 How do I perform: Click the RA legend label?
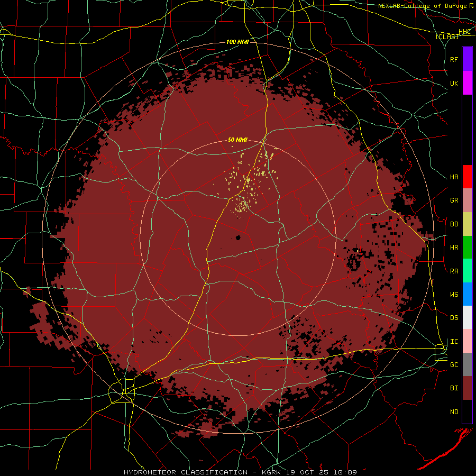454,271
